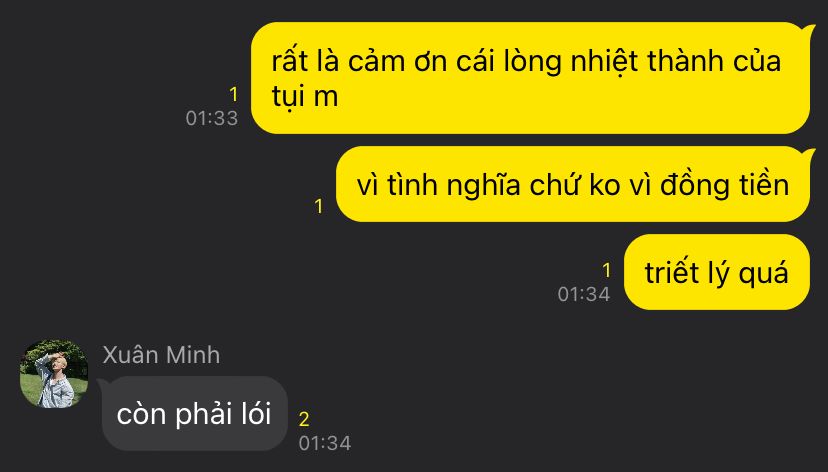Click unread count 1 beside 'triết lý quá'

point(606,270)
